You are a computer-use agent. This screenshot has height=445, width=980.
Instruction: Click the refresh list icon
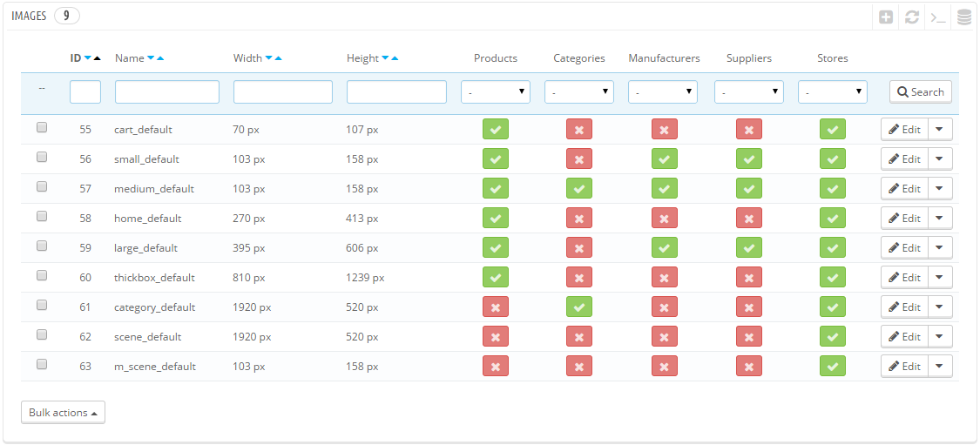(x=912, y=17)
